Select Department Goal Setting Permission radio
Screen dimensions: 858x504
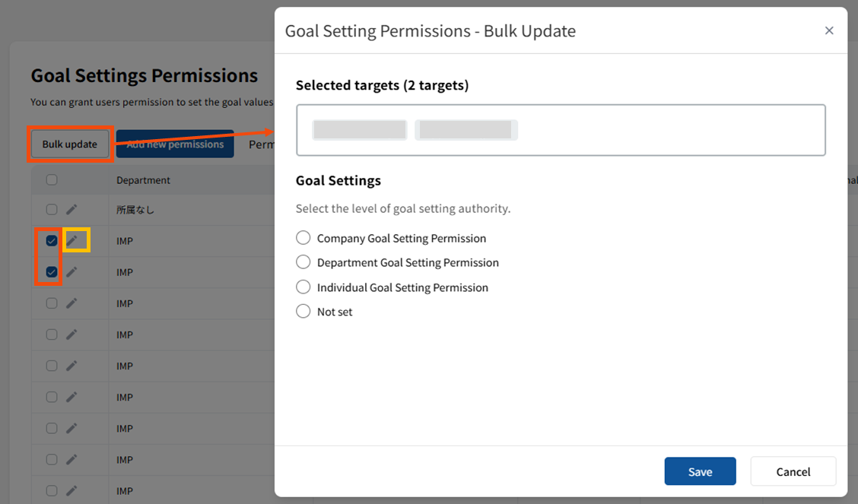[x=303, y=262]
